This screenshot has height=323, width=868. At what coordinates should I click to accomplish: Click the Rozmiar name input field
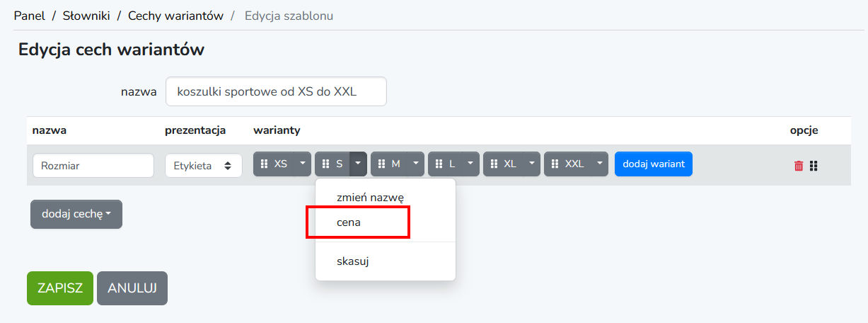(x=93, y=165)
